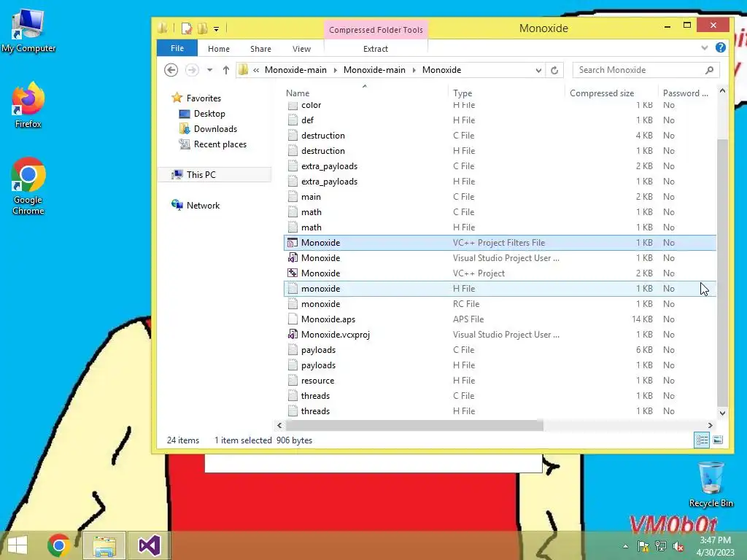The image size is (747, 560).
Task: Open the Firefox desktop shortcut
Action: [x=28, y=105]
